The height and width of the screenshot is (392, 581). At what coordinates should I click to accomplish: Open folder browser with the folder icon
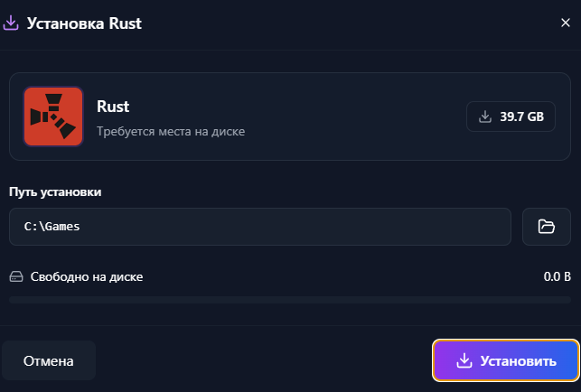pyautogui.click(x=546, y=227)
